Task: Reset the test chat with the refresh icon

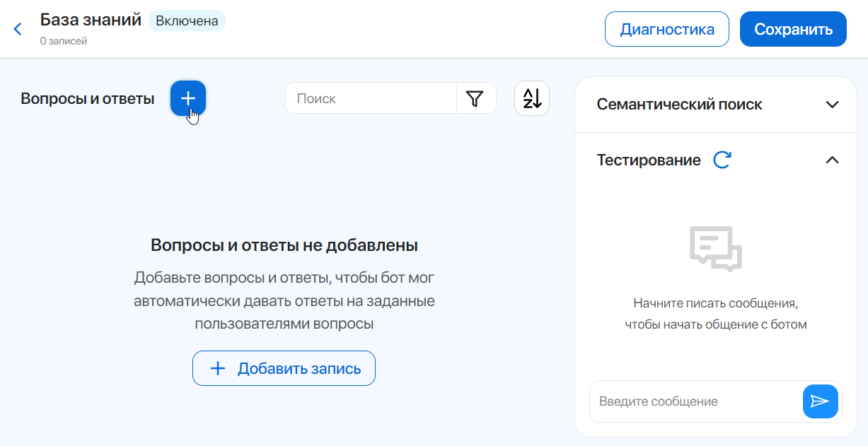Action: point(722,160)
